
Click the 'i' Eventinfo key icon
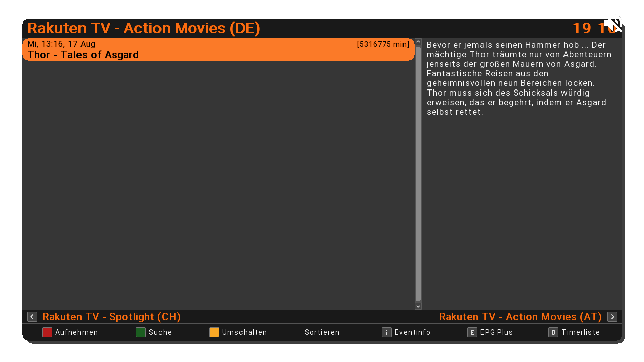click(386, 332)
